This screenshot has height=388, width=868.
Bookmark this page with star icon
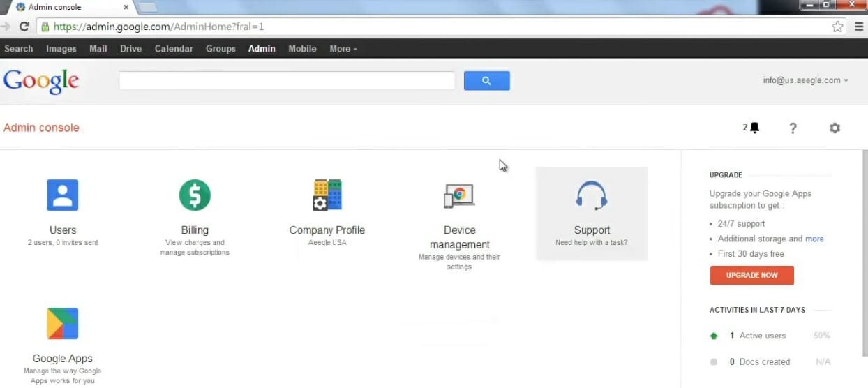837,27
